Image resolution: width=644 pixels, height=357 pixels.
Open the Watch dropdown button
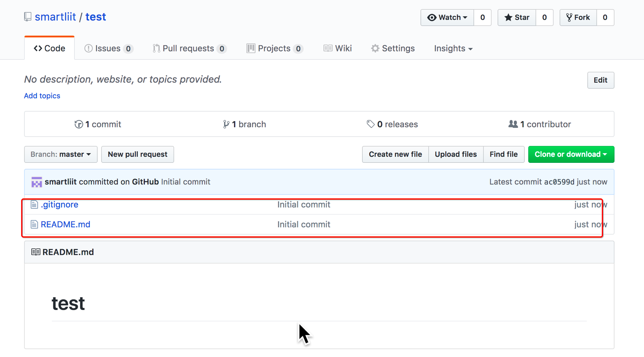[447, 18]
